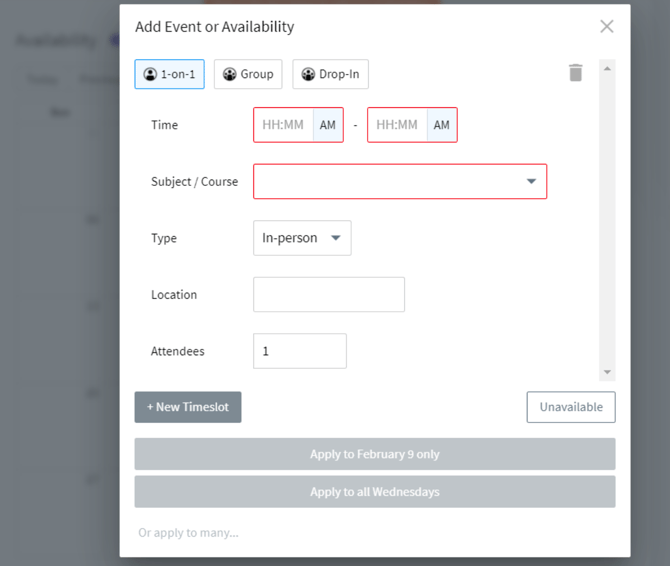This screenshot has width=670, height=566.
Task: Mark the time as Unavailable
Action: [x=571, y=407]
